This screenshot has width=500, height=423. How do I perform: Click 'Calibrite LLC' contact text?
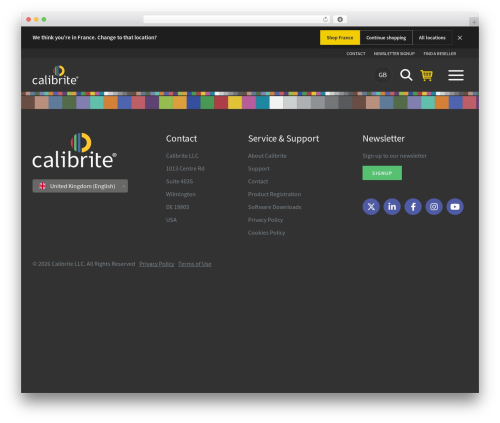coord(182,156)
